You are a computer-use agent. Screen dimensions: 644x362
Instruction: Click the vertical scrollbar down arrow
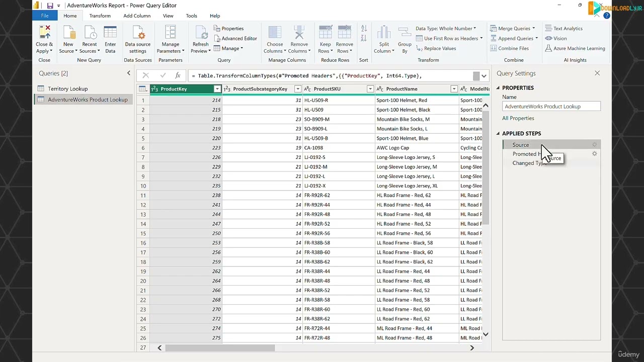coord(486,334)
